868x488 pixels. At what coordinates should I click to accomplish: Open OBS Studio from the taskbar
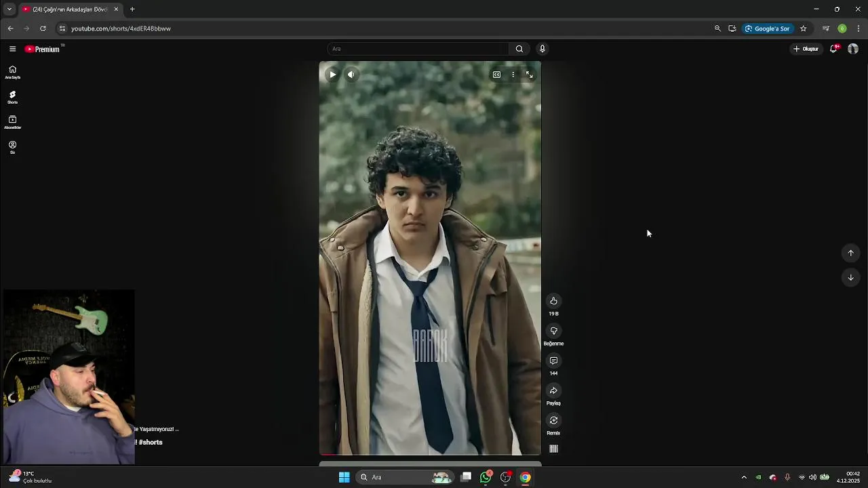click(505, 477)
